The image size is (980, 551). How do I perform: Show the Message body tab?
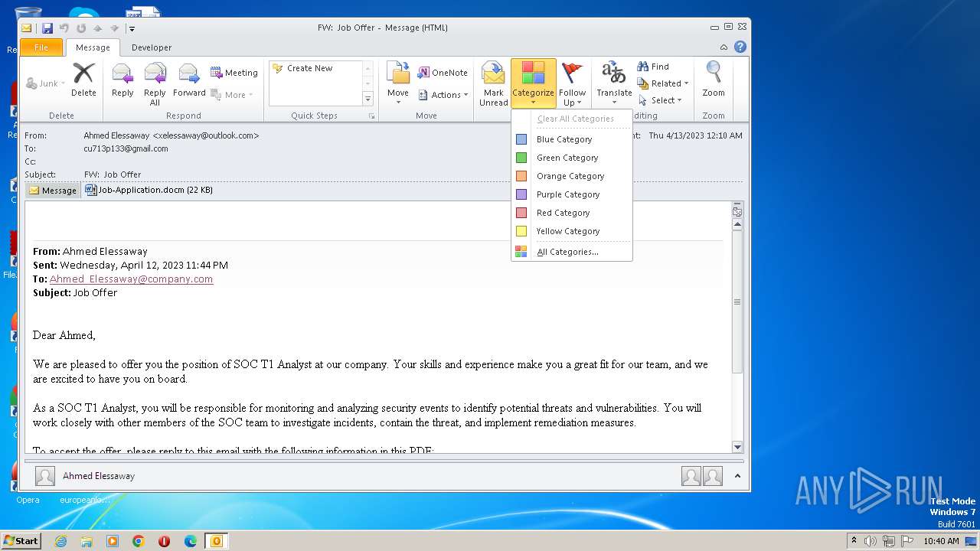pyautogui.click(x=53, y=191)
